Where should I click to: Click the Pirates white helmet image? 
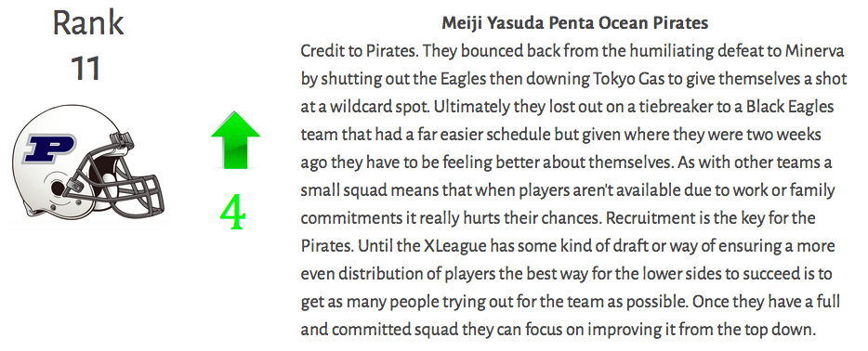point(87,163)
